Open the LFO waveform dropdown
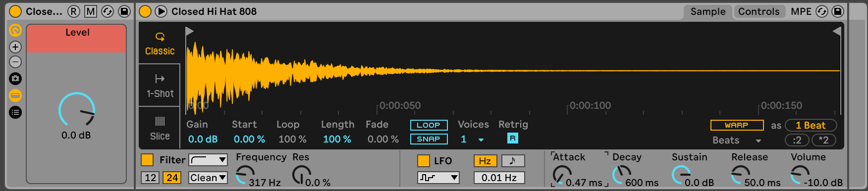The image size is (868, 191). click(x=438, y=178)
